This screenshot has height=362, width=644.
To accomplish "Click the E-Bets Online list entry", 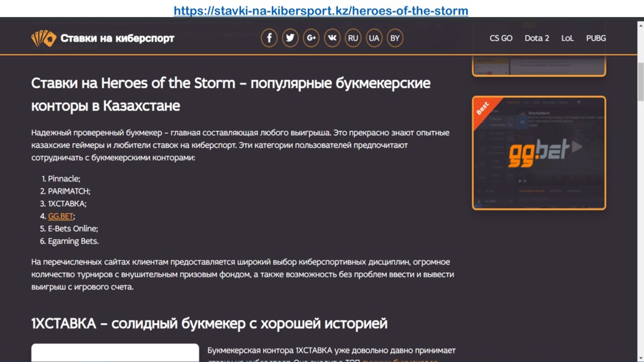I will point(73,229).
